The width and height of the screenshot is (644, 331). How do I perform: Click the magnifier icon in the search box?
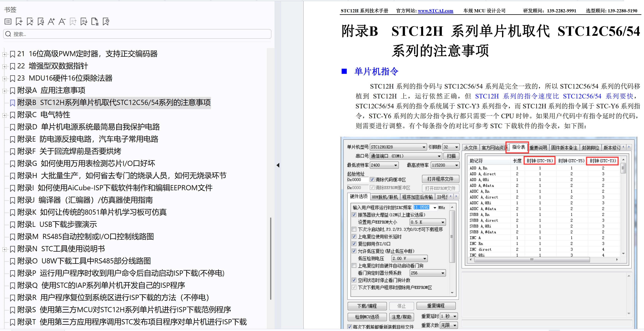tap(8, 34)
